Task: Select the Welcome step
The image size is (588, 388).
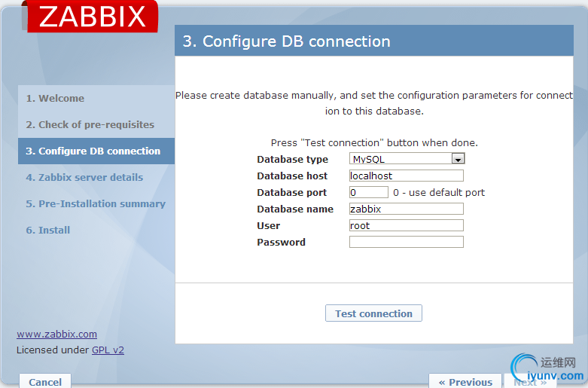Action: point(55,98)
